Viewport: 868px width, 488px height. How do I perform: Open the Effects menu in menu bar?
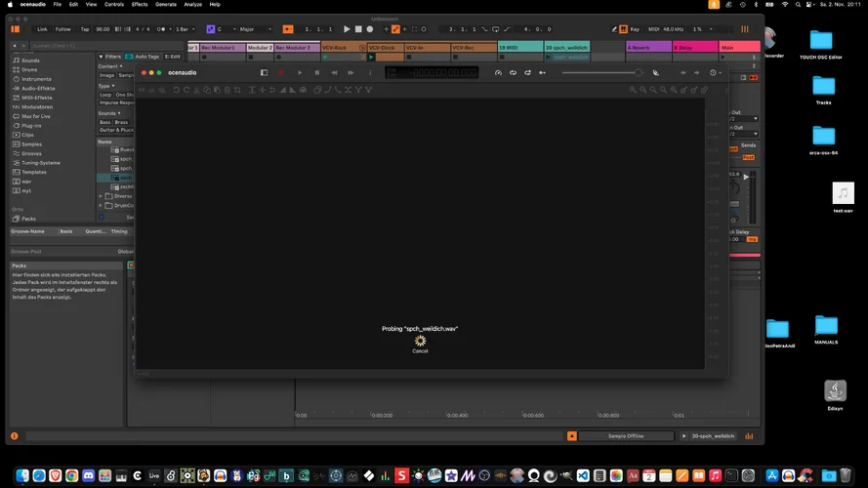140,4
